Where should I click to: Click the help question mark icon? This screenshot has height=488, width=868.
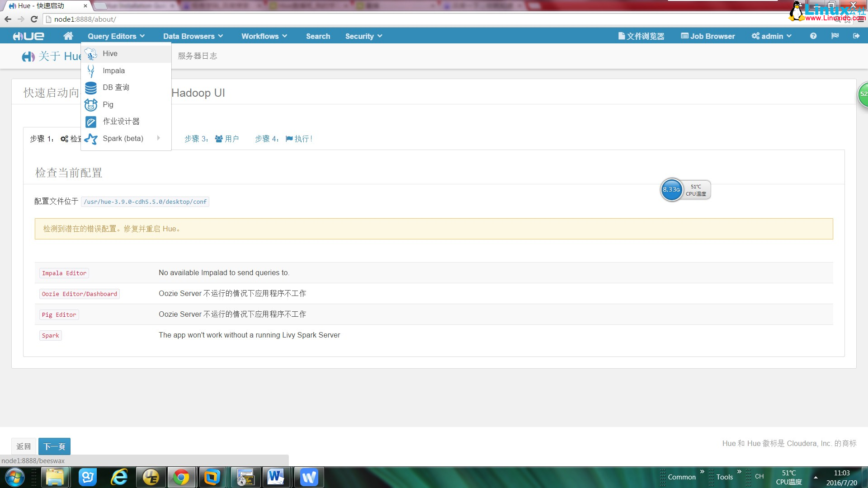813,36
